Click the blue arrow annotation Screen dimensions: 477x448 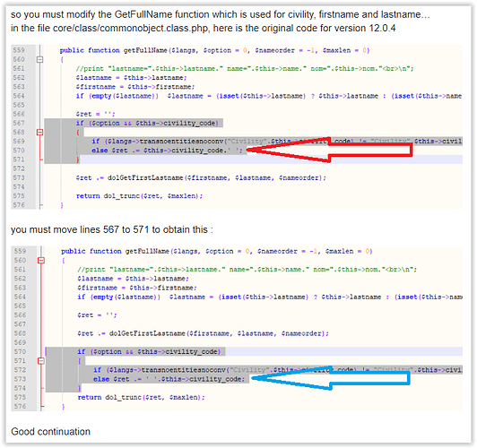point(331,378)
